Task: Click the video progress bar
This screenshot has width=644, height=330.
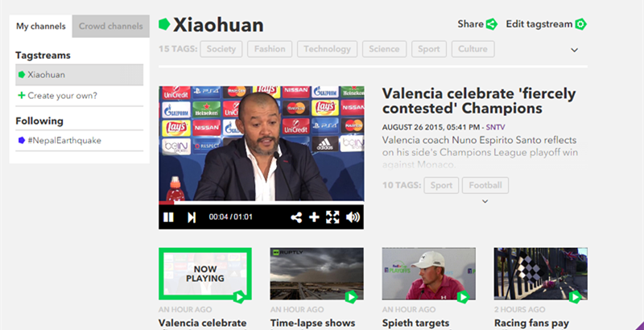Action: pyautogui.click(x=261, y=202)
